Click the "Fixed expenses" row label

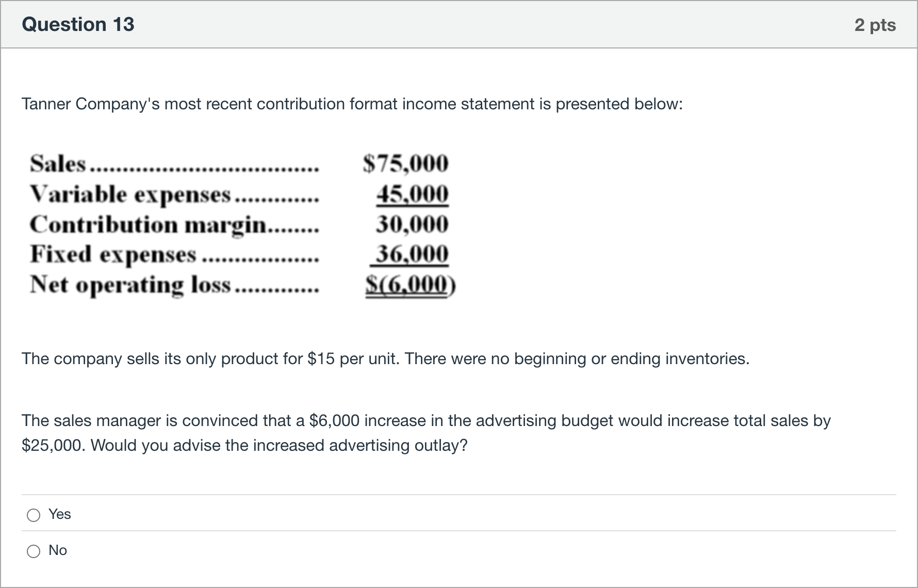coord(113,254)
